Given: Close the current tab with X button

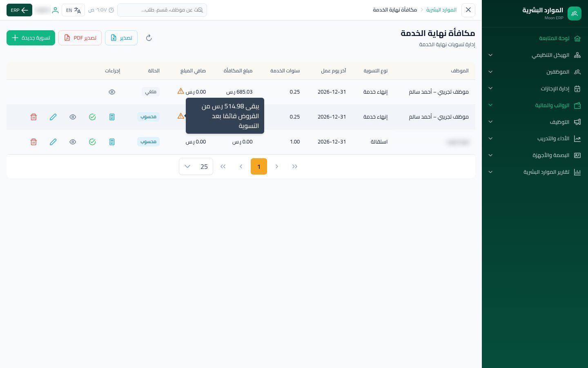Looking at the screenshot, I should click(x=468, y=10).
